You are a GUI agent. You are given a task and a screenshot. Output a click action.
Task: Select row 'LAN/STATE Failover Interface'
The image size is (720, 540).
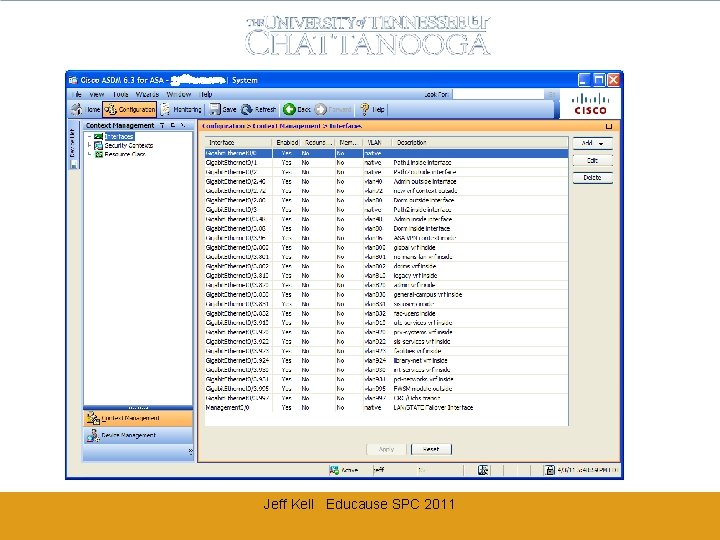click(x=386, y=408)
